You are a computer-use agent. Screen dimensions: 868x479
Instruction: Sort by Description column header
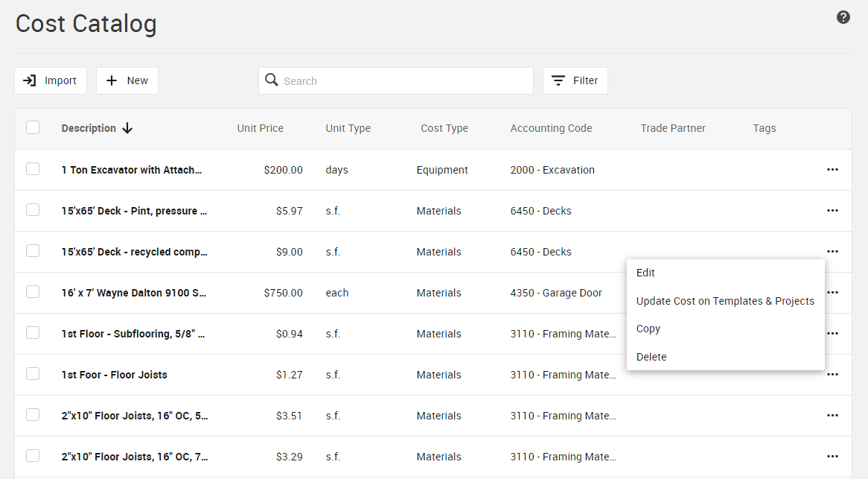click(x=89, y=128)
